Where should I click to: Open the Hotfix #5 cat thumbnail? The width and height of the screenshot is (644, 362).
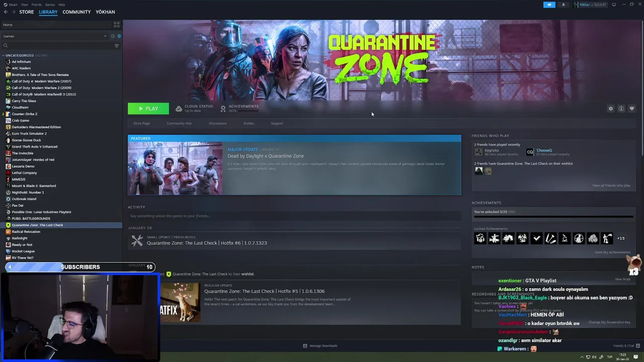click(x=180, y=302)
